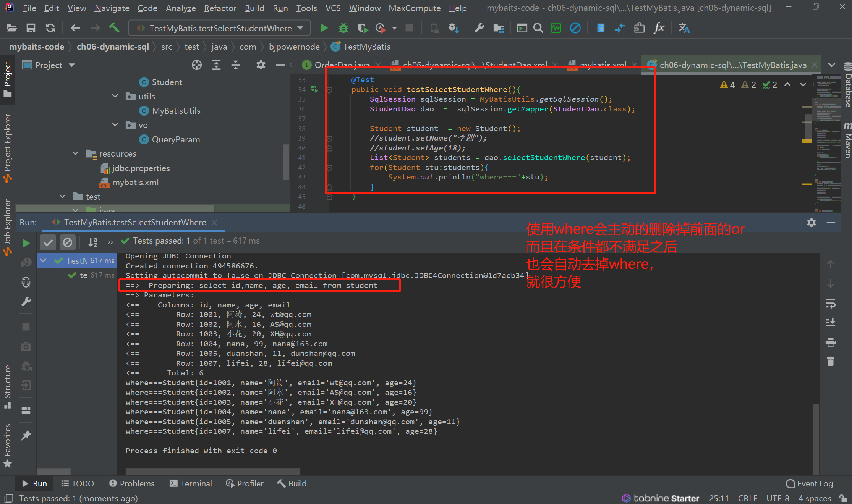Viewport: 852px width, 504px height.
Task: Toggle soft-wrap in console output
Action: (830, 304)
